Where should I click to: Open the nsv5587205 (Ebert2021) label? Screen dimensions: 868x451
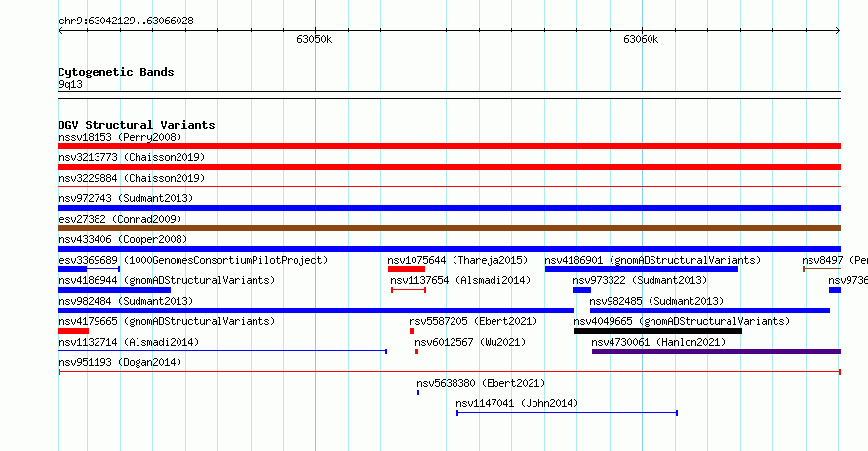(473, 321)
